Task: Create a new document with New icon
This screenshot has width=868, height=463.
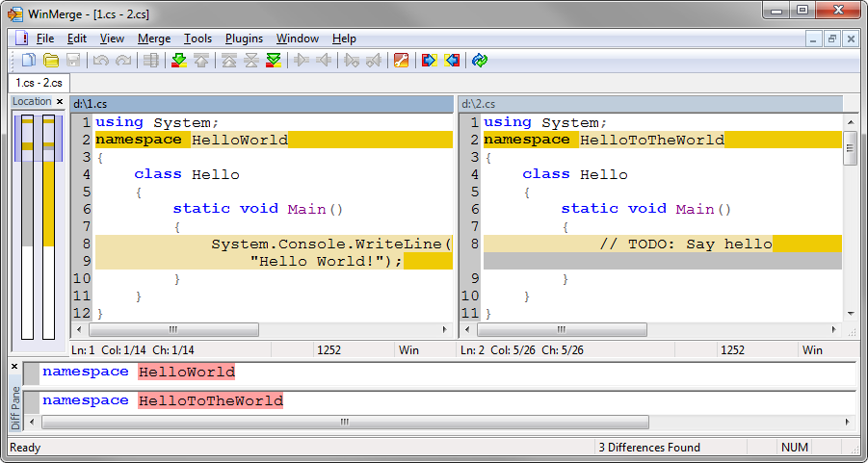Action: [x=28, y=60]
